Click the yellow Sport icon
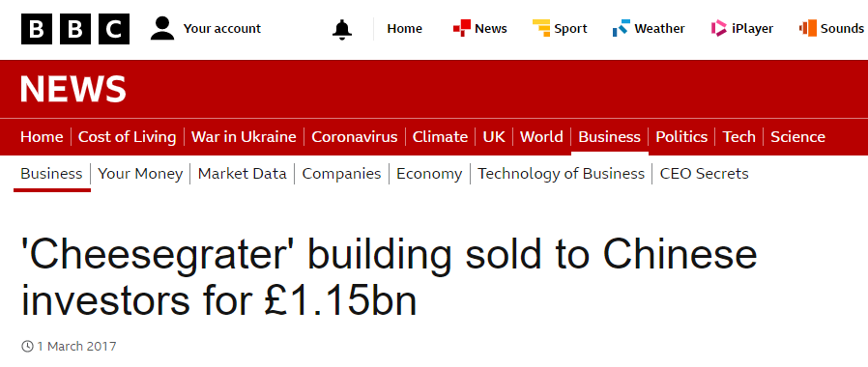 (x=541, y=28)
